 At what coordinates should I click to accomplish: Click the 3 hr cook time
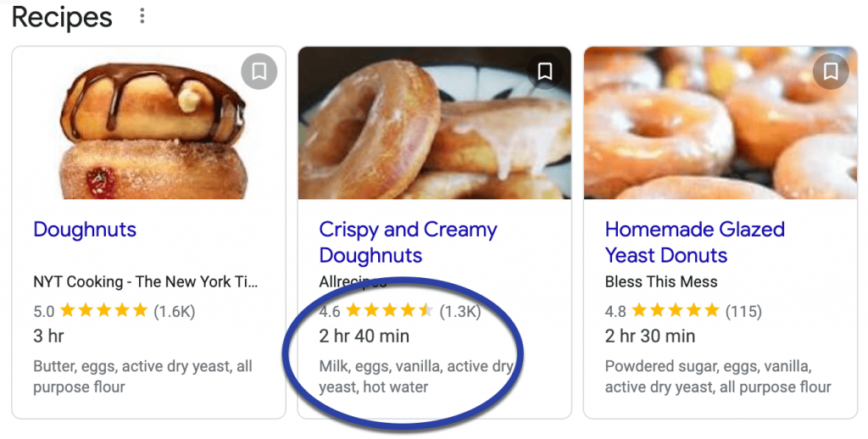tap(49, 336)
